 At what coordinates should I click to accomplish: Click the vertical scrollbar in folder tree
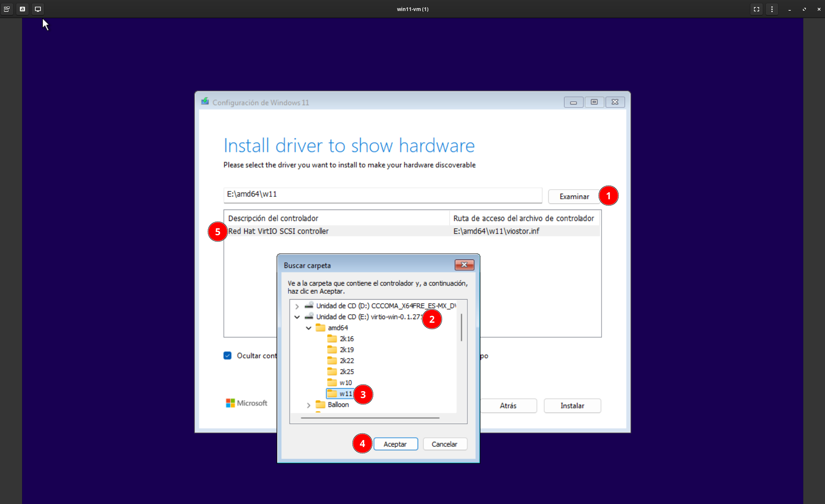(461, 327)
